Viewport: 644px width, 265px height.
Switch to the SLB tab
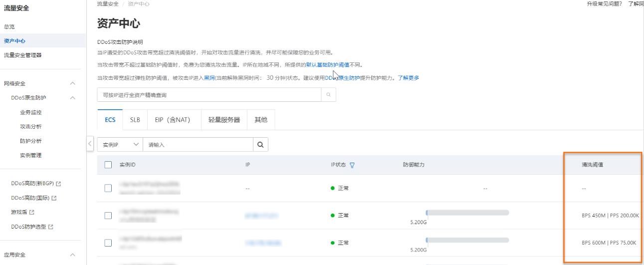(x=135, y=120)
